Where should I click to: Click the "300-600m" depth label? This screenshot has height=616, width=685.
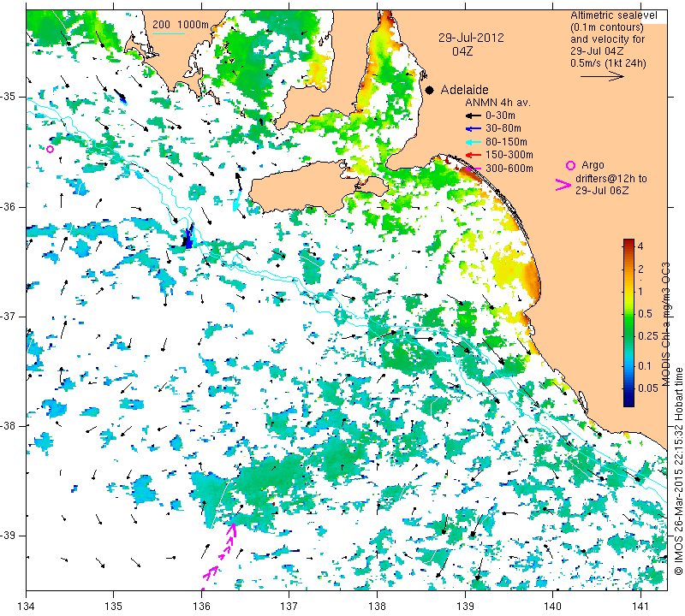pos(509,169)
